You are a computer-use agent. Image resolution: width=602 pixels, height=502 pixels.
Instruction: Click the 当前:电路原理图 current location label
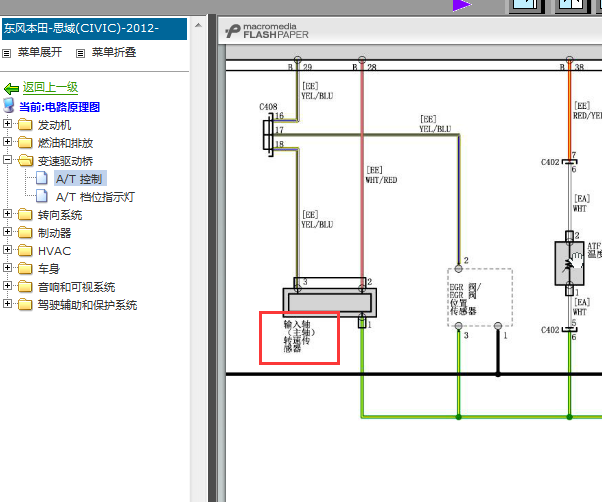60,107
